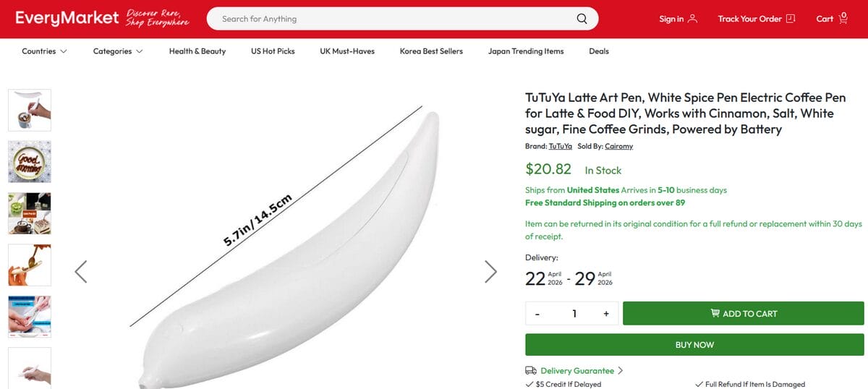Show next product image arrow
The width and height of the screenshot is (868, 389).
[490, 271]
